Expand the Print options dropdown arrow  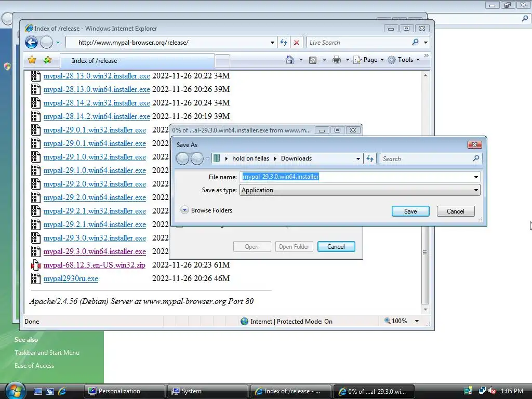coord(348,60)
